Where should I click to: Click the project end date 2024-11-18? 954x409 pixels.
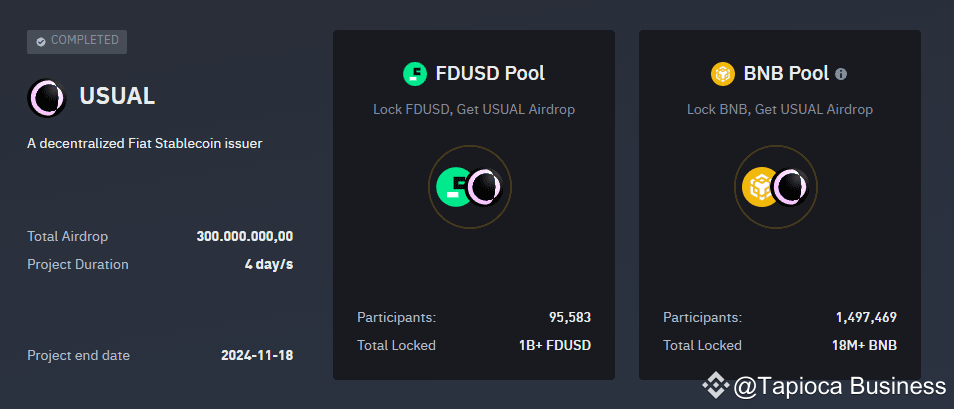click(257, 355)
